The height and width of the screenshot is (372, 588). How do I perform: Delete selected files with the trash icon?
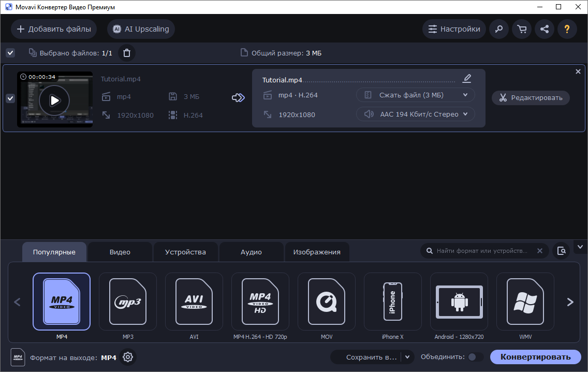point(127,53)
